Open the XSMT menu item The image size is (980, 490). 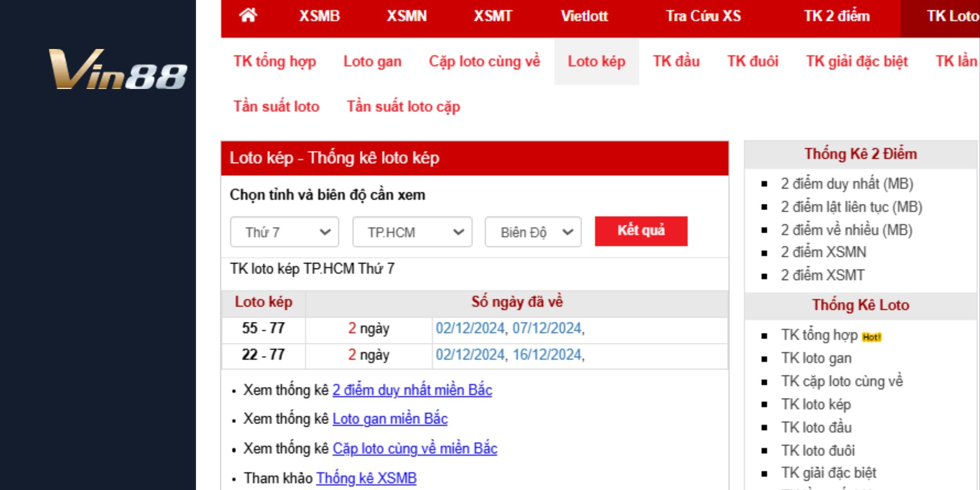click(x=493, y=16)
